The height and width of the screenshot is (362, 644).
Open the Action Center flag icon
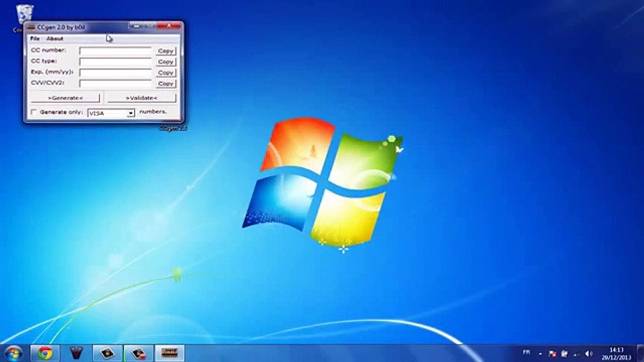click(x=552, y=353)
